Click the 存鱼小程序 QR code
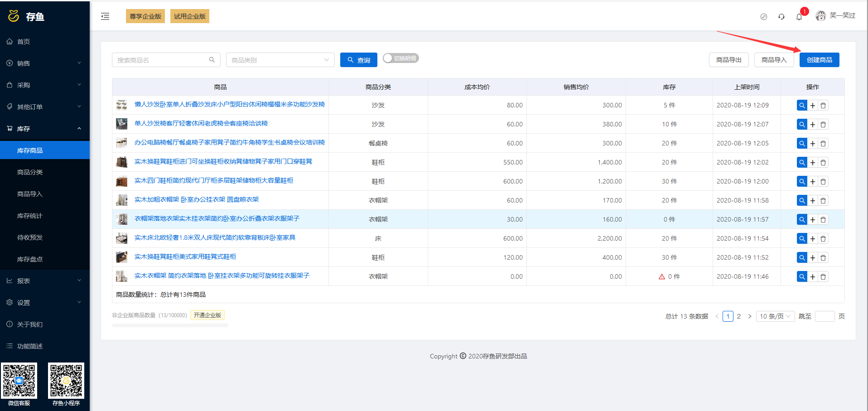This screenshot has width=868, height=411. coord(66,381)
